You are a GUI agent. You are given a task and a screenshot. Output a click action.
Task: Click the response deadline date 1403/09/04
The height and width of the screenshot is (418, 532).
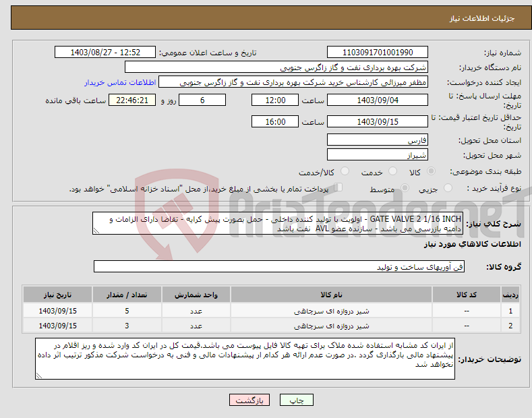pos(378,100)
